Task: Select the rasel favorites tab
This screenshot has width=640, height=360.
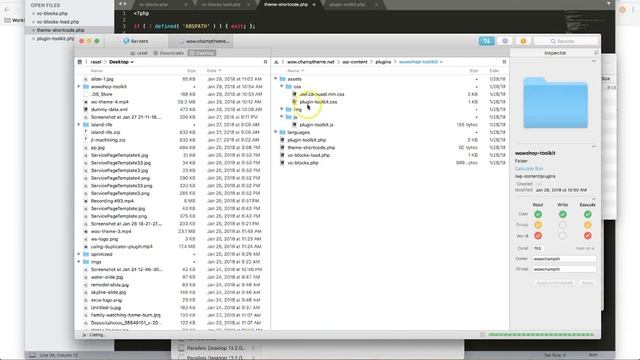Action: pos(139,53)
